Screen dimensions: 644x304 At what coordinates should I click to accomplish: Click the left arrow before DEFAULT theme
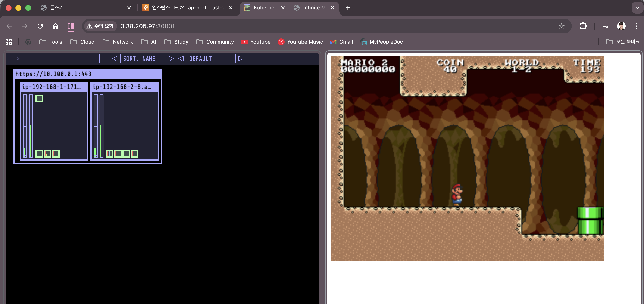(x=181, y=59)
